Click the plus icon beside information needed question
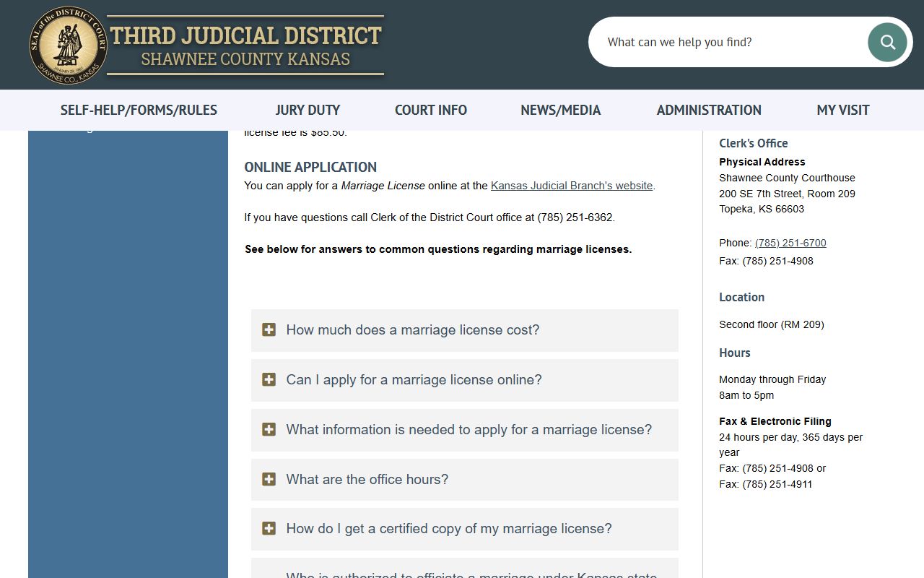The width and height of the screenshot is (924, 578). point(269,430)
